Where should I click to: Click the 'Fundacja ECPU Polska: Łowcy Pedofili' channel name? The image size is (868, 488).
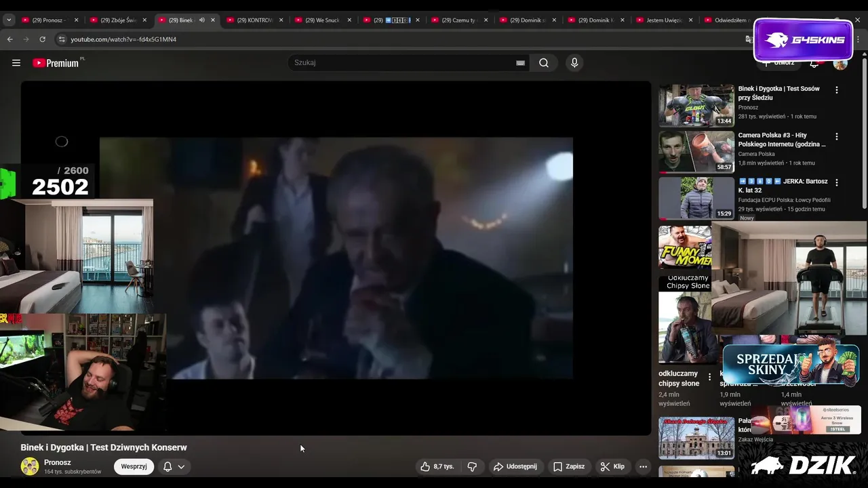point(784,200)
